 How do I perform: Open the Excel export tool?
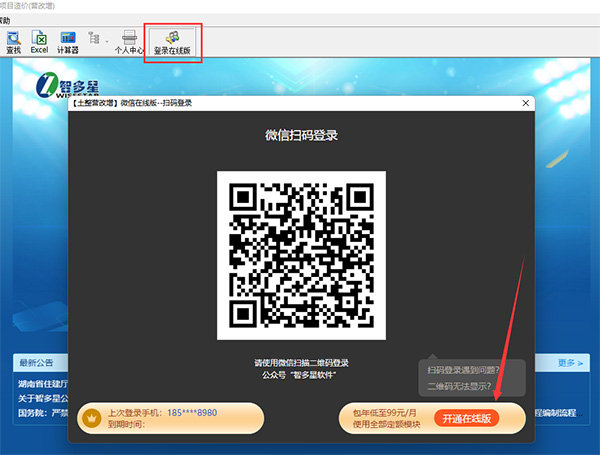pos(39,42)
